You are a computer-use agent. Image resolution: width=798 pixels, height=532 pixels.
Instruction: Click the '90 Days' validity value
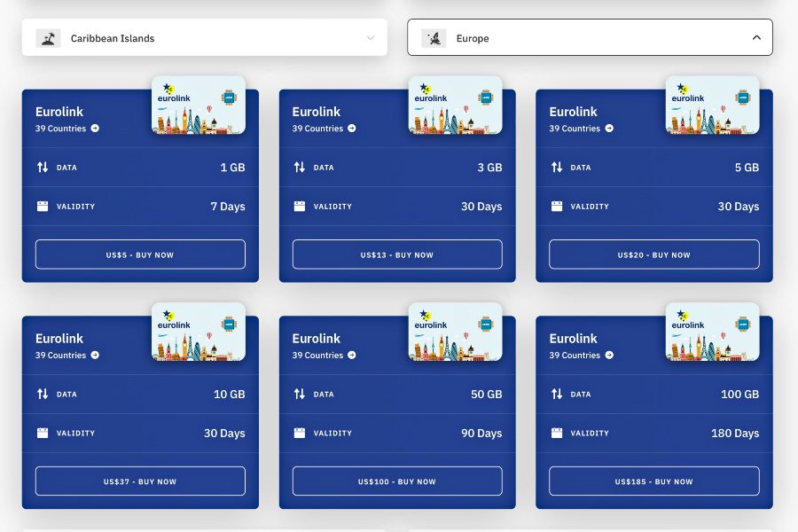[481, 433]
